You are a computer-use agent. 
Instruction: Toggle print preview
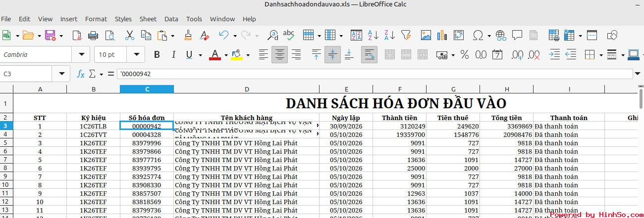click(x=109, y=35)
